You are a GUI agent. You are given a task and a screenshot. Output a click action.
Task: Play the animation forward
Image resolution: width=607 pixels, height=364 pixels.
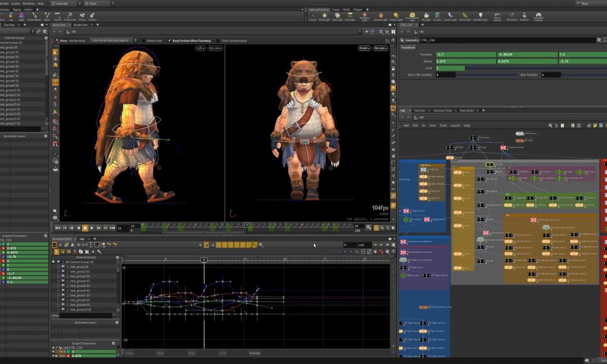tap(92, 228)
